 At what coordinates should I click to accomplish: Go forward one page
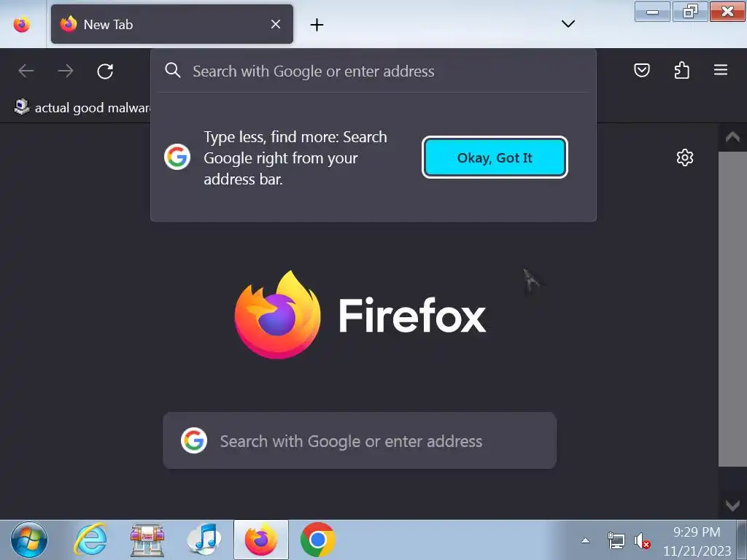tap(66, 71)
